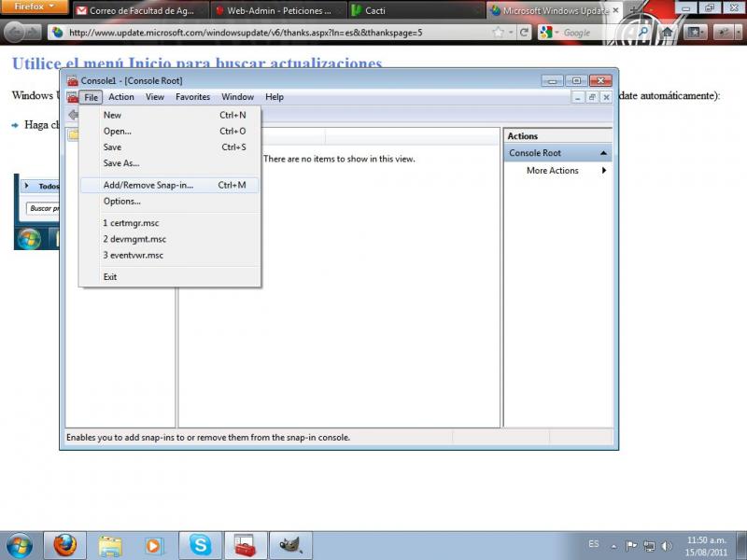Click the network icon in the system tray

[x=649, y=546]
